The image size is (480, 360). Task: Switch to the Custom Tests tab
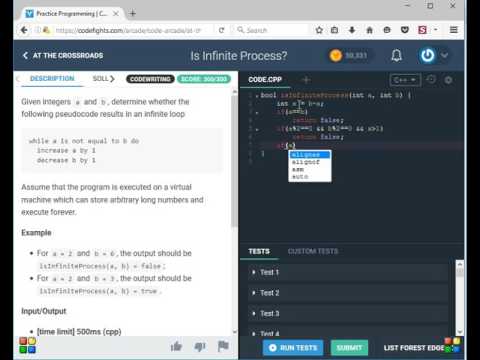313,251
